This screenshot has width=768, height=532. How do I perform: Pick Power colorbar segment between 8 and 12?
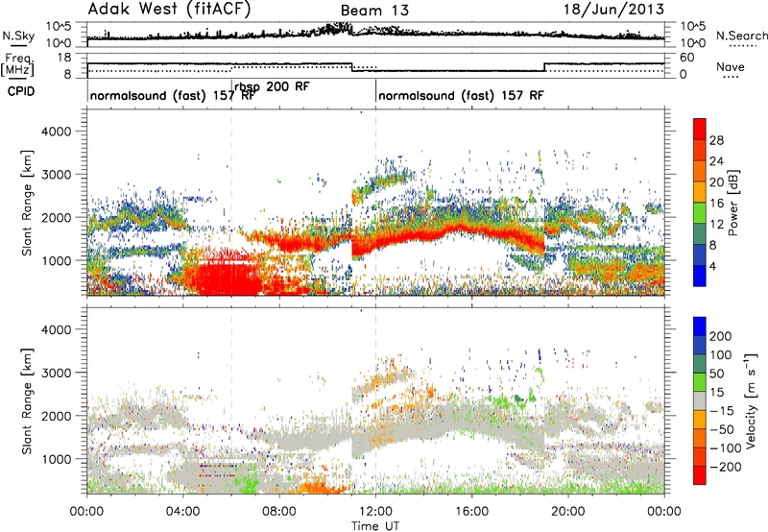[700, 234]
